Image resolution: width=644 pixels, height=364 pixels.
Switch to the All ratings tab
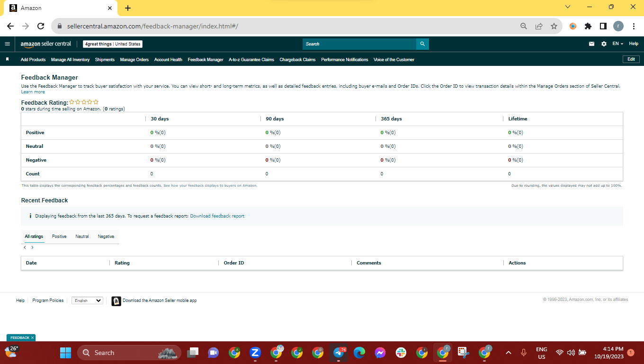click(34, 237)
